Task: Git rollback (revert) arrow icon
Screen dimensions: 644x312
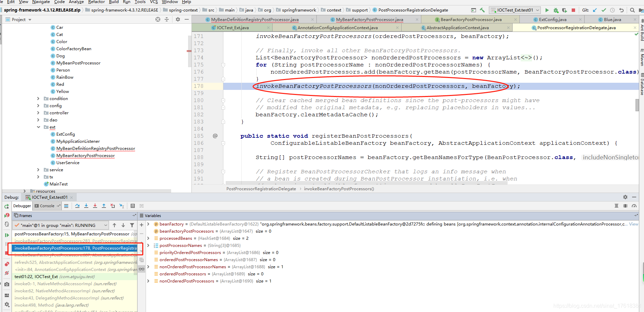Action: pos(621,10)
